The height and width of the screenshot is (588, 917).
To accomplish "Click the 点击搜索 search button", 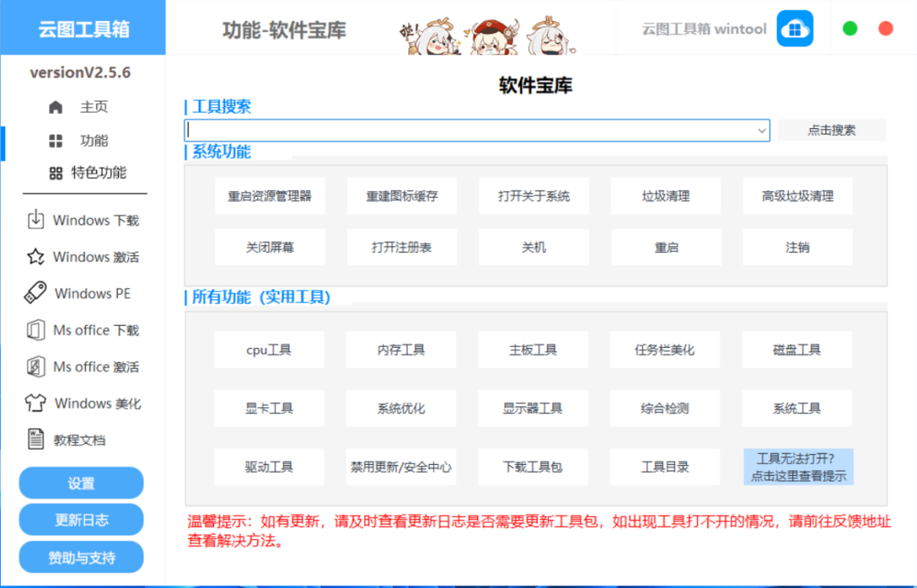I will point(831,131).
